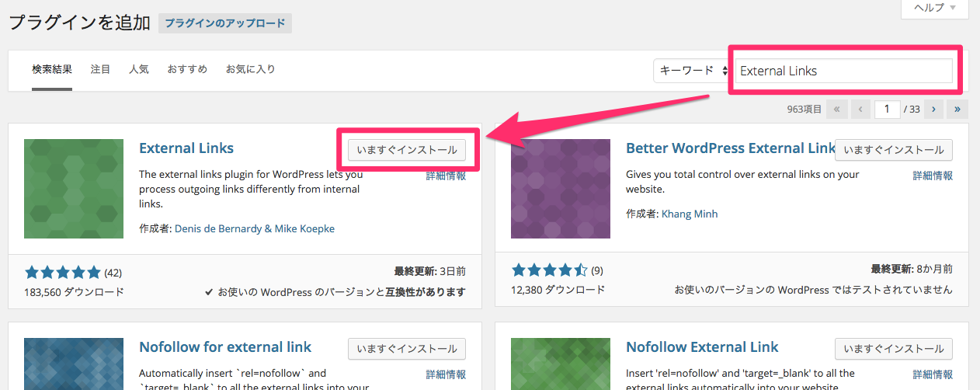Viewport: 980px width, 390px height.
Task: Open External Links plugin title link
Action: tap(186, 148)
